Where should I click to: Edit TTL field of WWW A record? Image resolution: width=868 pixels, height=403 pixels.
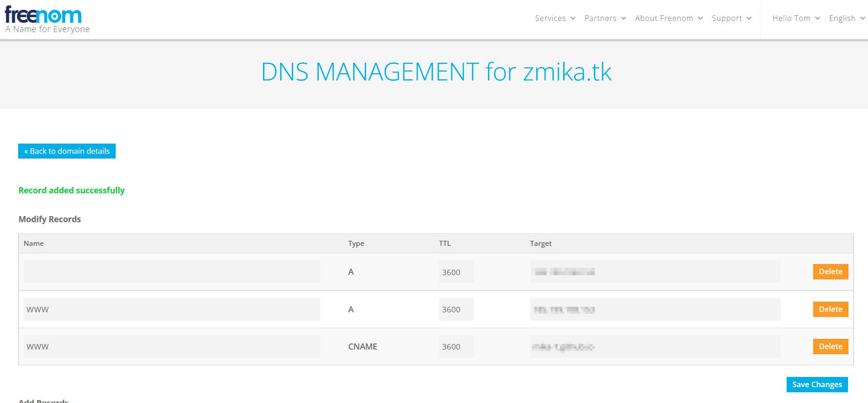point(456,309)
